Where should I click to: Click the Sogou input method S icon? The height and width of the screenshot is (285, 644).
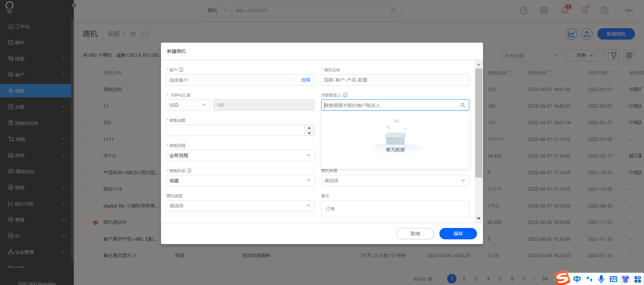pos(562,278)
